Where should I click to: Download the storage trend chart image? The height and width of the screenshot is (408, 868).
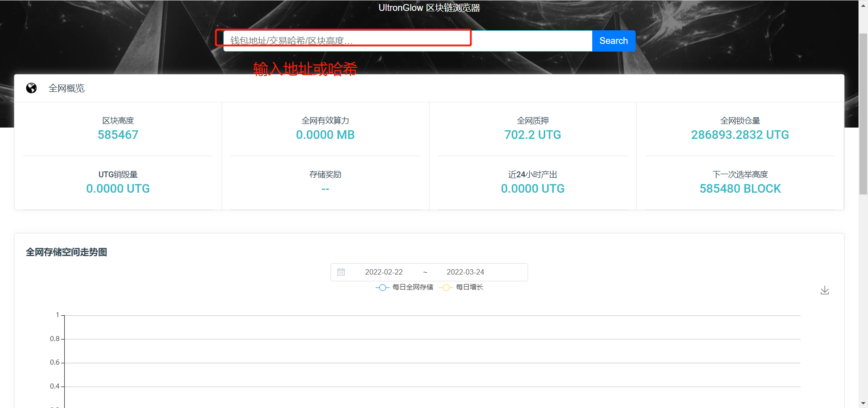coord(825,290)
